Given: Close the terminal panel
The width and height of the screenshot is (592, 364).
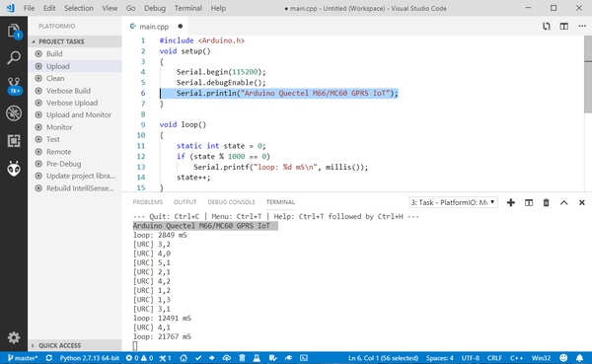Looking at the screenshot, I should 582,203.
